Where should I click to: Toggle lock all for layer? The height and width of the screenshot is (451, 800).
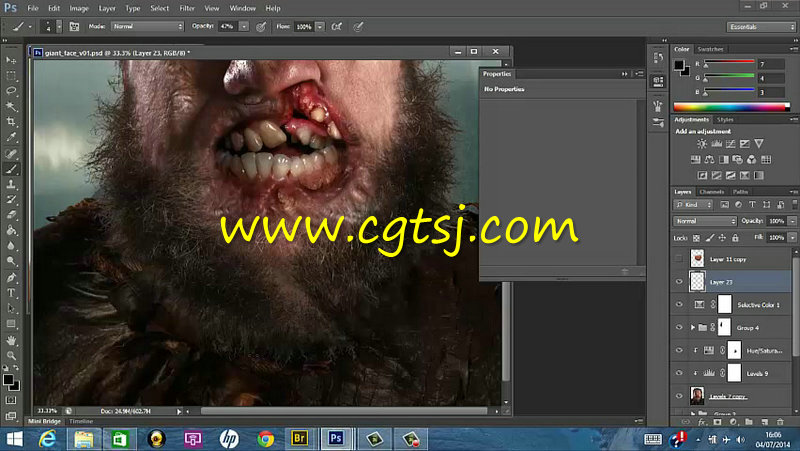(x=735, y=238)
